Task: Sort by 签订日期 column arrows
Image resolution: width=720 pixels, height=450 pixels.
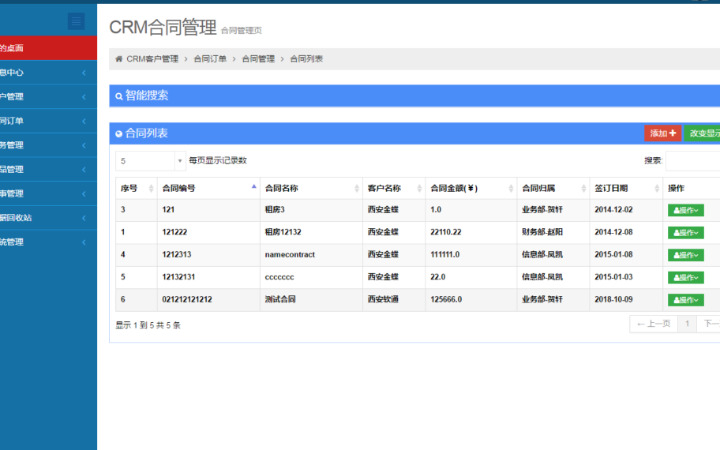Action: coord(657,188)
